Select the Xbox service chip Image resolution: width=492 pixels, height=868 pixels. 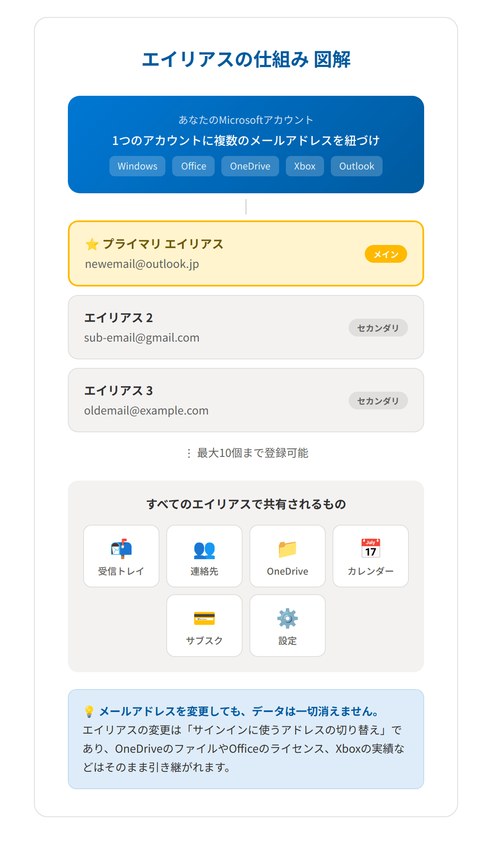click(x=305, y=166)
